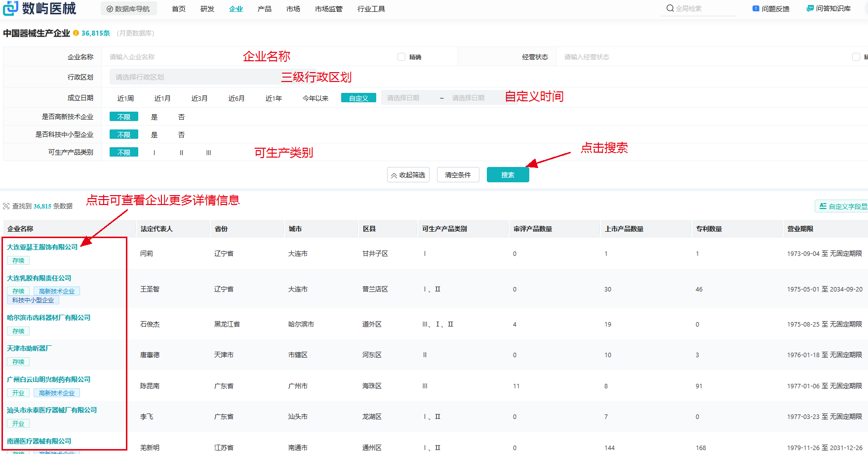Enable the 精确 checkbox for company name

(x=401, y=57)
